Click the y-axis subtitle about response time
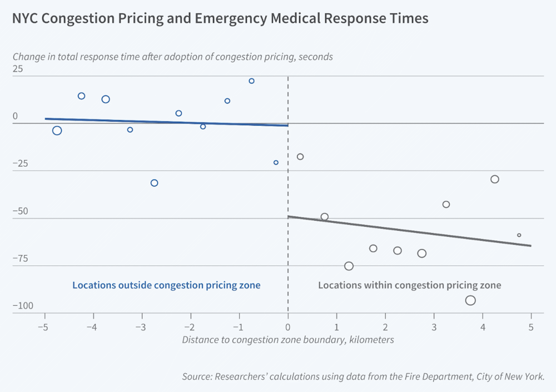 click(x=173, y=57)
